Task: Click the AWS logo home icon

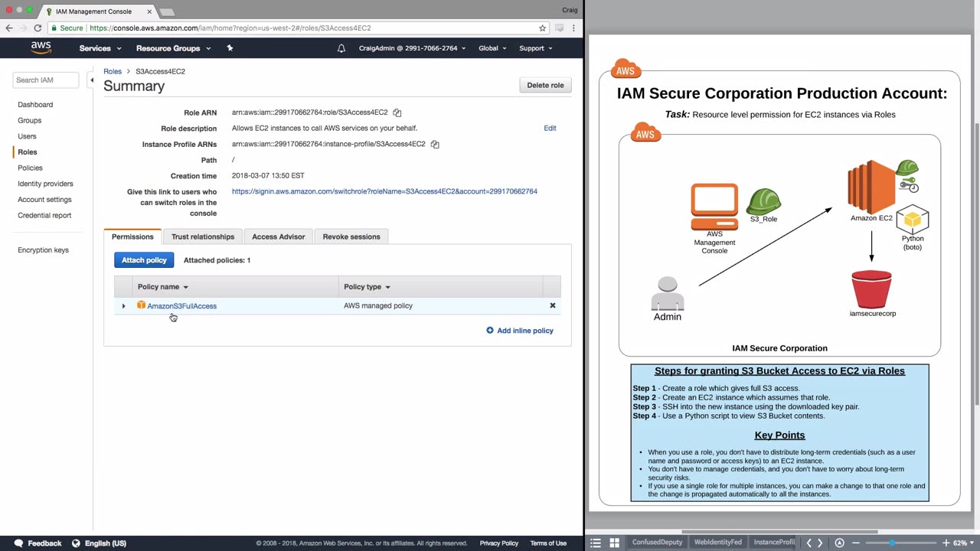Action: point(41,47)
